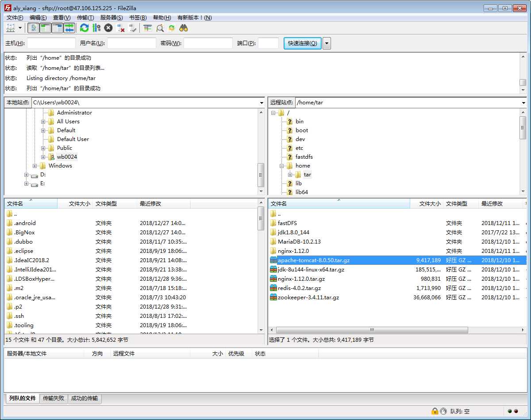The width and height of the screenshot is (531, 420).
Task: Expand D: drive node
Action: (x=27, y=175)
